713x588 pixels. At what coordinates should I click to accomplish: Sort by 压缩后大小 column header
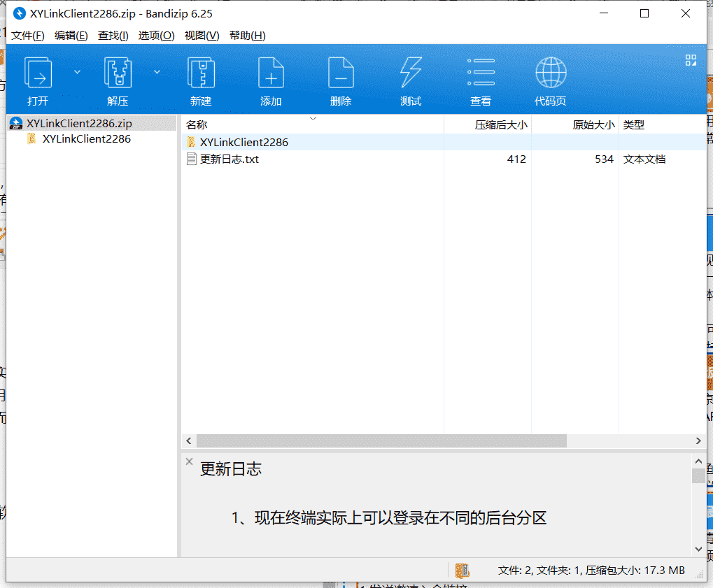[x=501, y=124]
